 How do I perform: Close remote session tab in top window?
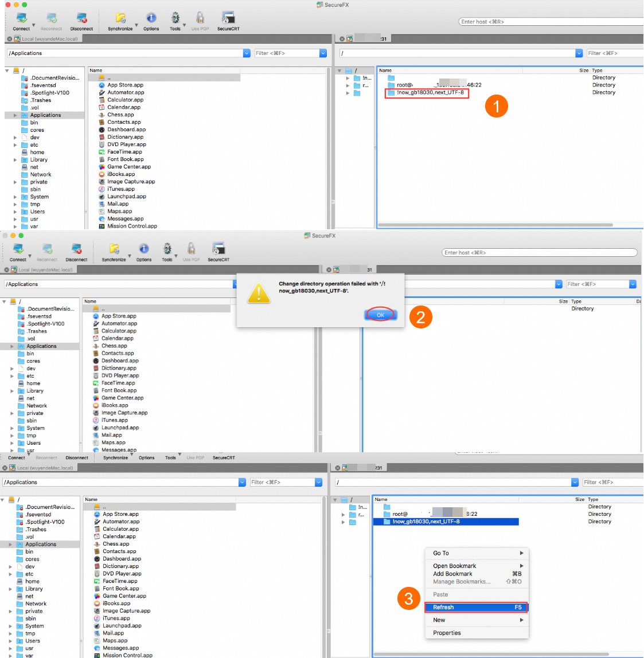tap(342, 39)
